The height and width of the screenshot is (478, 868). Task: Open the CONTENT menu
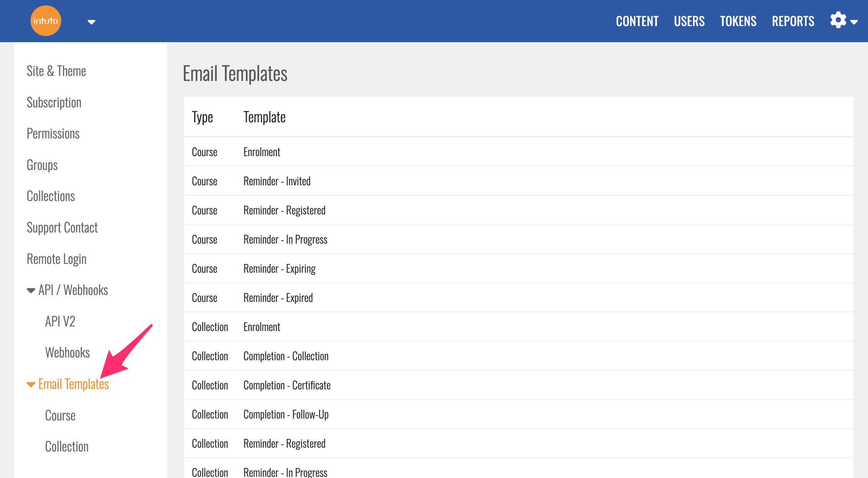point(637,21)
